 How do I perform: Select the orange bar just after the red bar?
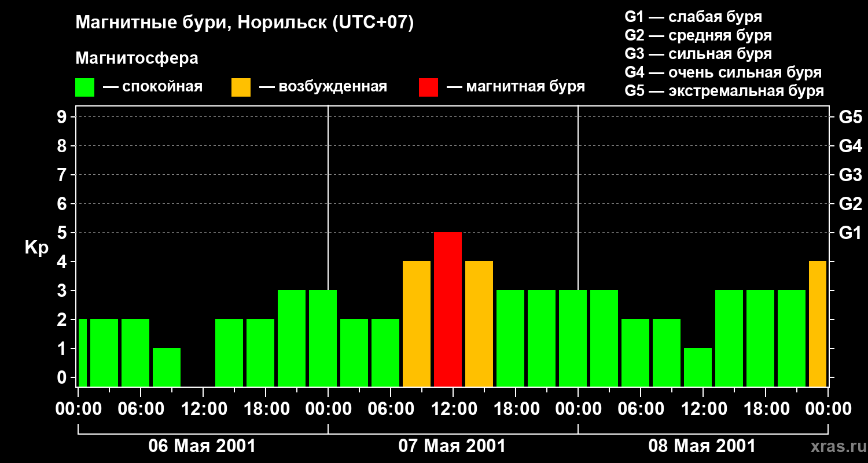tap(479, 324)
